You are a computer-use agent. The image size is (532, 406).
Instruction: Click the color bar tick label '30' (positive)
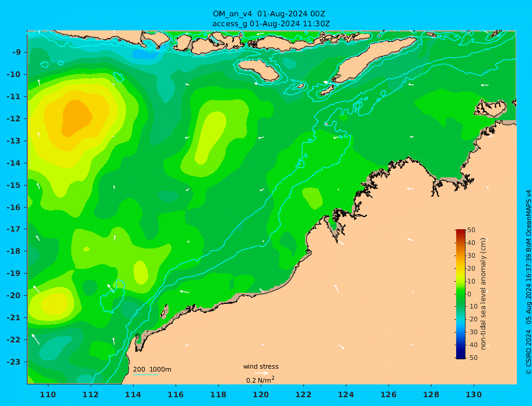coord(471,256)
